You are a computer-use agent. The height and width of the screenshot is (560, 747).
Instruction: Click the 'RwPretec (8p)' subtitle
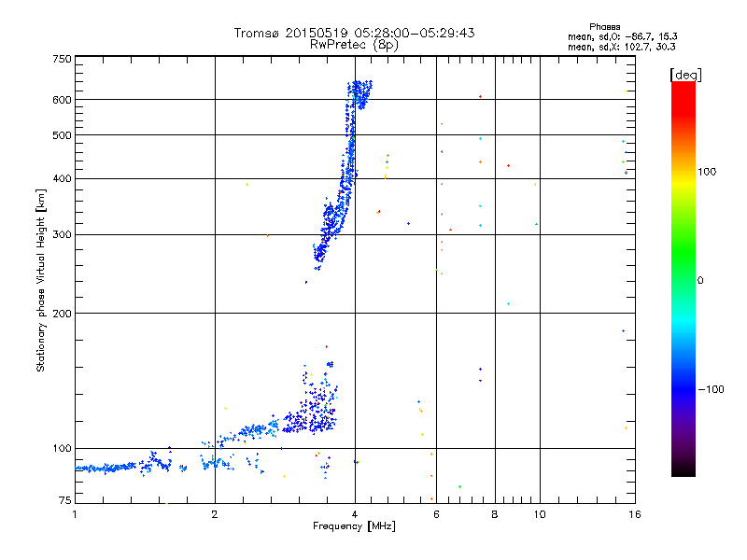click(354, 45)
